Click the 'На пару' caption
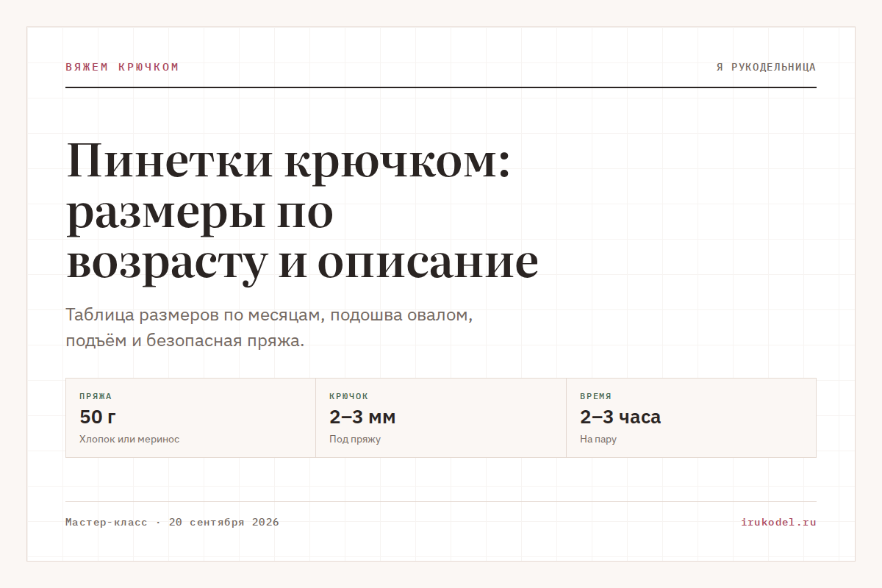This screenshot has width=882, height=588. coord(598,439)
